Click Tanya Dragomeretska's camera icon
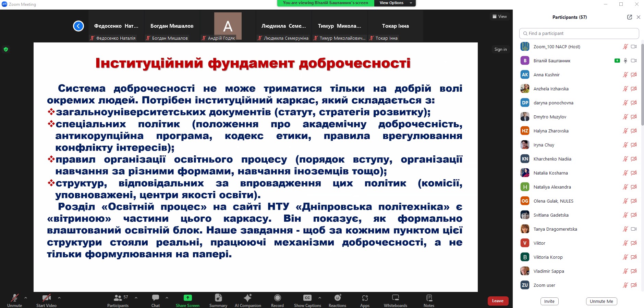644x308 pixels. [634, 229]
